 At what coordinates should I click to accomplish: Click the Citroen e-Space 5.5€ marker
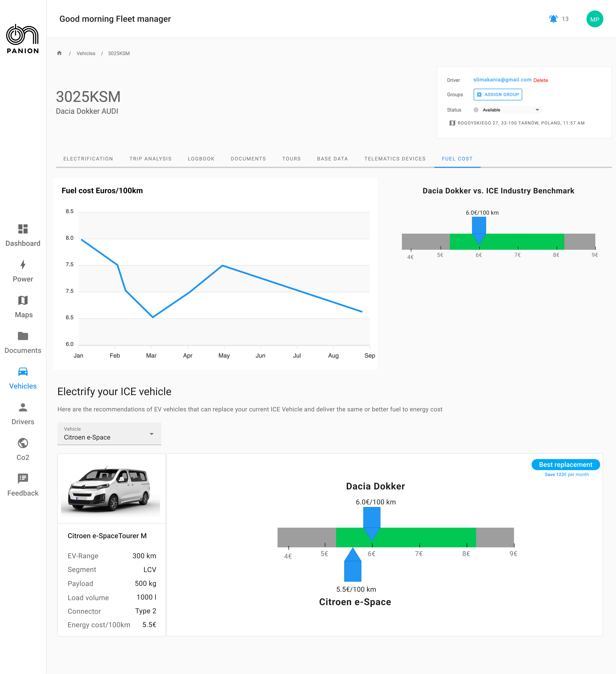[353, 565]
